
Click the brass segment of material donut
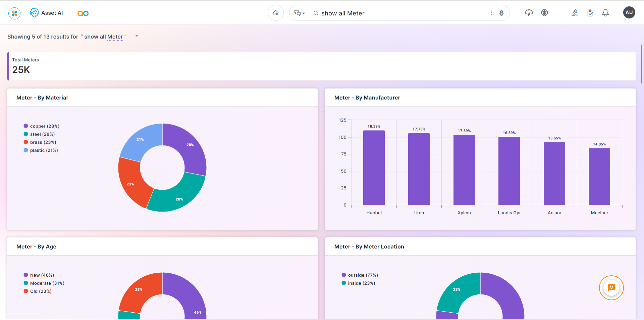pos(130,183)
